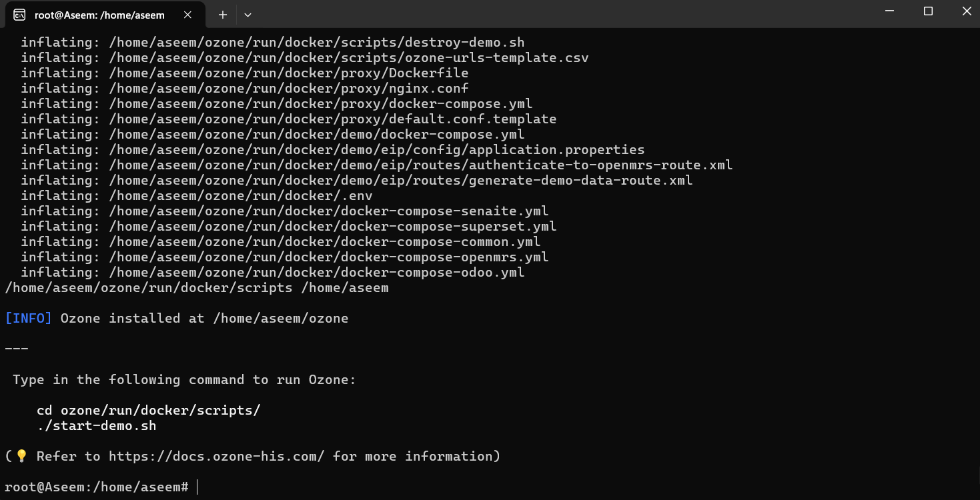Click the proxy/nginx.conf path line
The image size is (980, 500).
[245, 89]
